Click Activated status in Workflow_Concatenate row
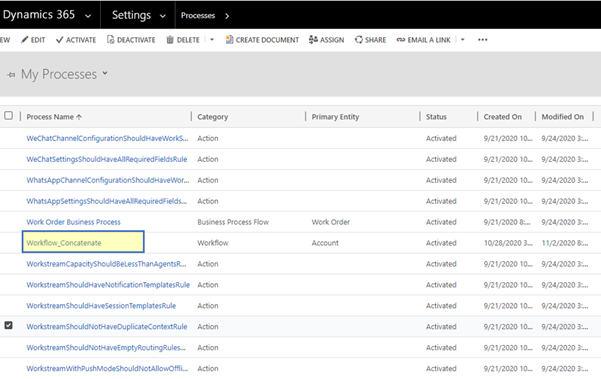 (x=441, y=243)
